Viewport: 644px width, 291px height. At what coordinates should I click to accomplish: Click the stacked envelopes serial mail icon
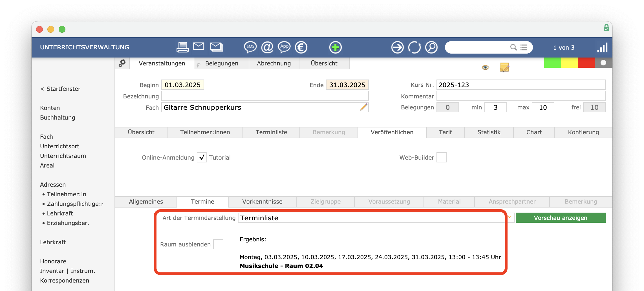pos(217,47)
